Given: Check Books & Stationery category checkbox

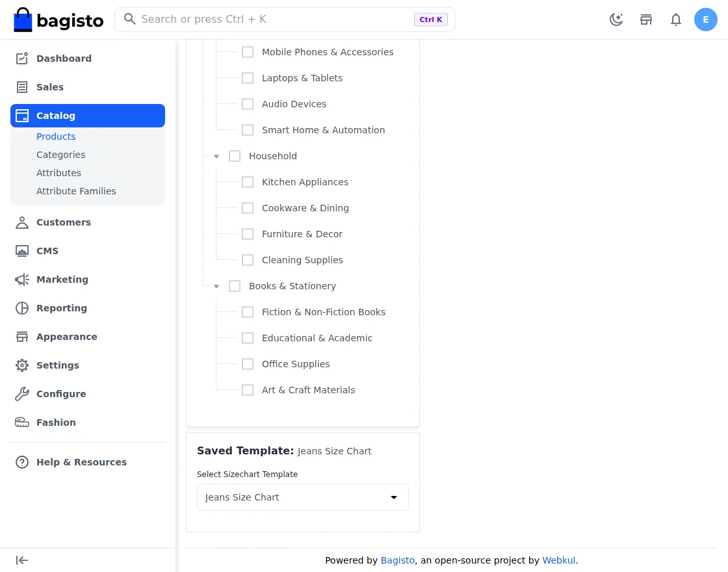Looking at the screenshot, I should point(235,286).
